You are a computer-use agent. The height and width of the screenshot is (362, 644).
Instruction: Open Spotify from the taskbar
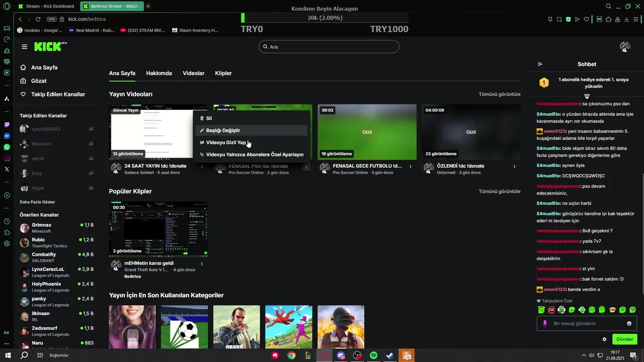[x=374, y=355]
